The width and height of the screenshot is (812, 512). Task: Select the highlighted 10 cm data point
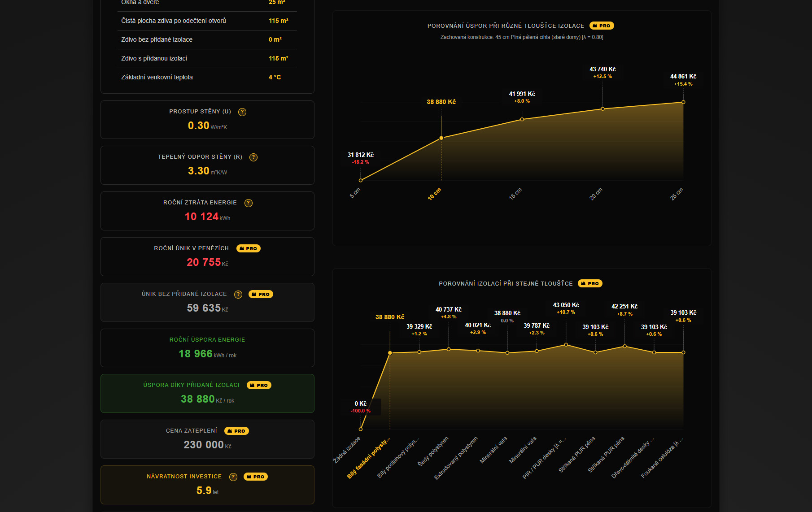coord(441,138)
